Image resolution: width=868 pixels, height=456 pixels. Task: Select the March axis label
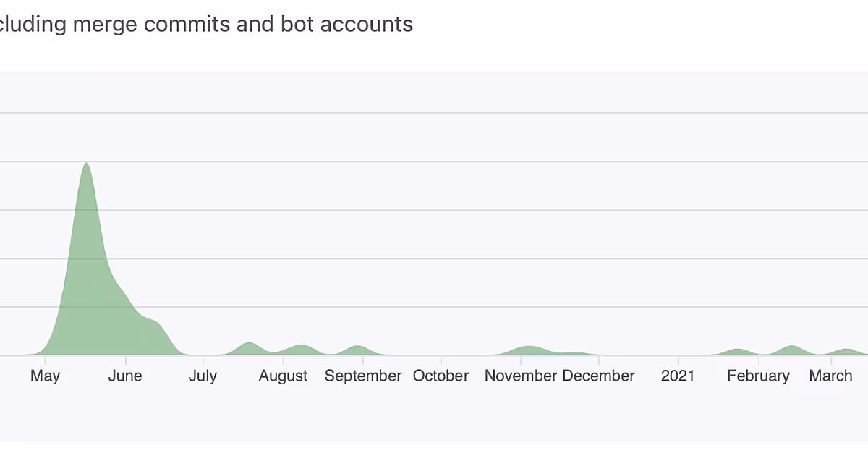coord(831,376)
